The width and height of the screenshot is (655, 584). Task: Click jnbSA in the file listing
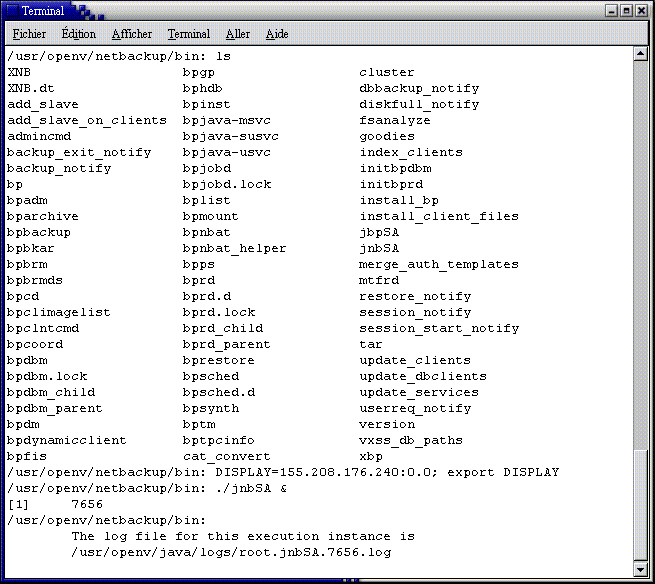pos(379,249)
